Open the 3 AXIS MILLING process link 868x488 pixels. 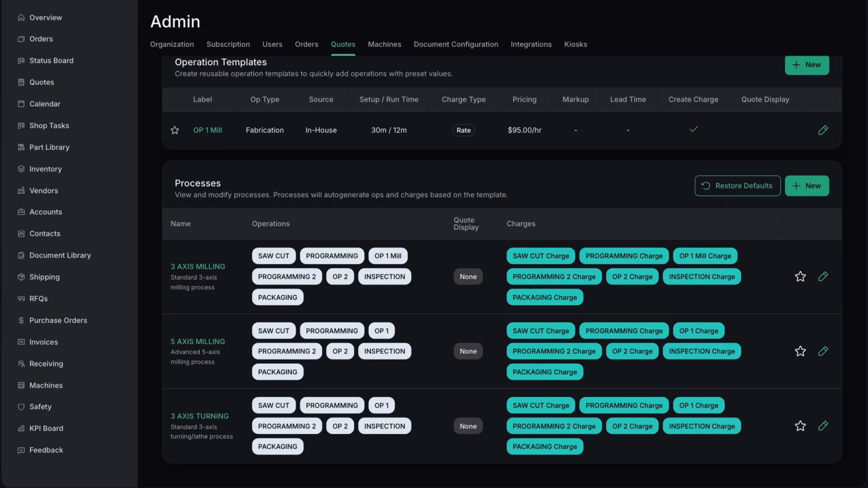tap(198, 267)
